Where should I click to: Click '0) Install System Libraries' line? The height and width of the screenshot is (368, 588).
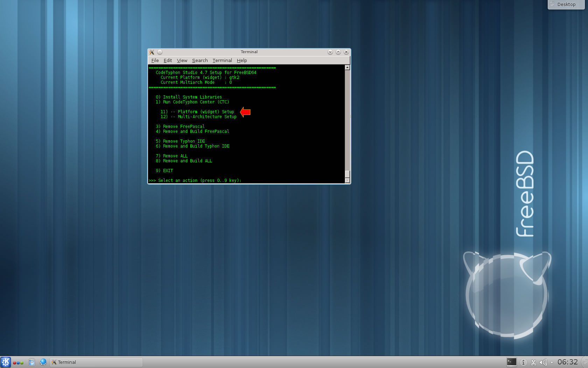point(189,97)
